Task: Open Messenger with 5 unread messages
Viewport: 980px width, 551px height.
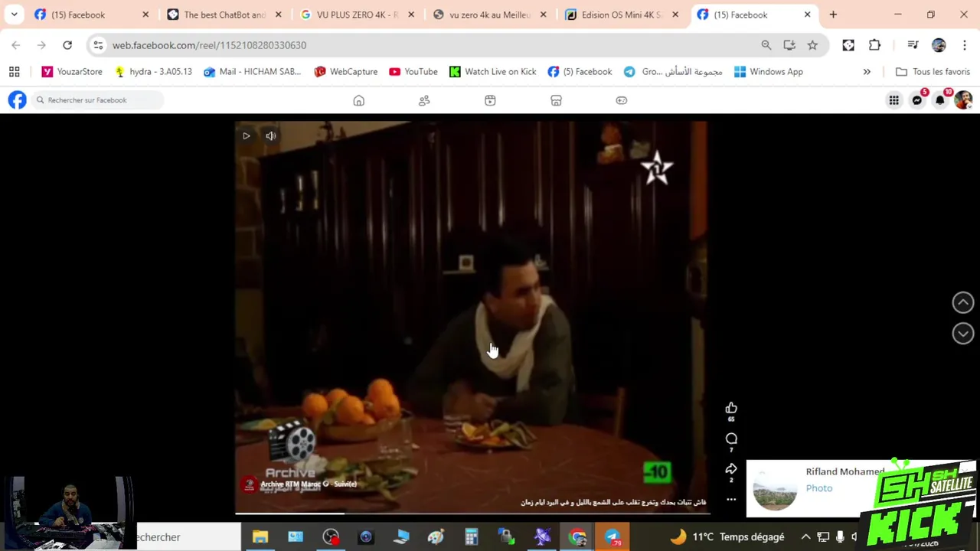Action: [917, 99]
